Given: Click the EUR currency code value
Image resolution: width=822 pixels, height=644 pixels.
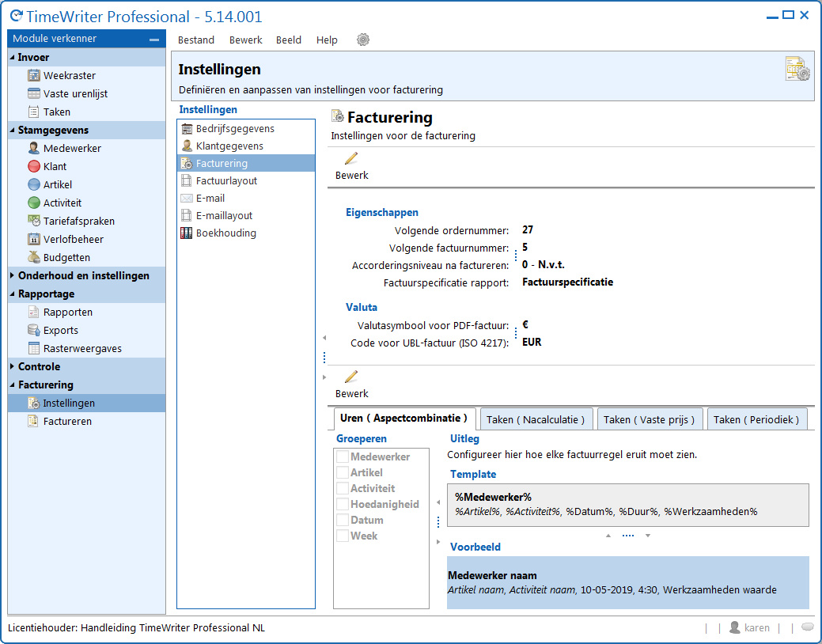Looking at the screenshot, I should pyautogui.click(x=532, y=342).
